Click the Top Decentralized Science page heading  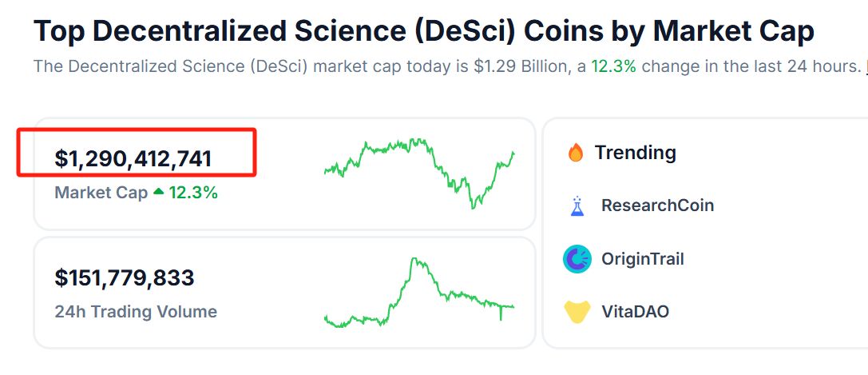[x=423, y=31]
